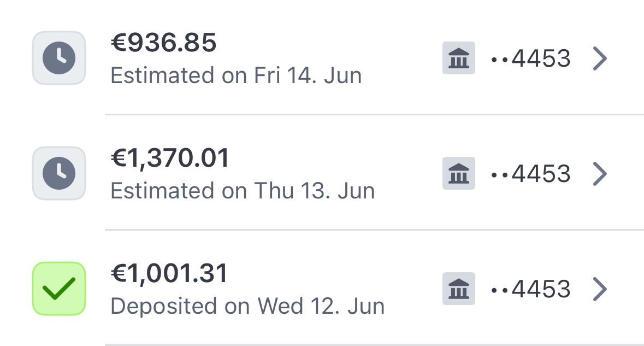
Task: Expand the €936.85 payout with its chevron
Action: coord(600,58)
